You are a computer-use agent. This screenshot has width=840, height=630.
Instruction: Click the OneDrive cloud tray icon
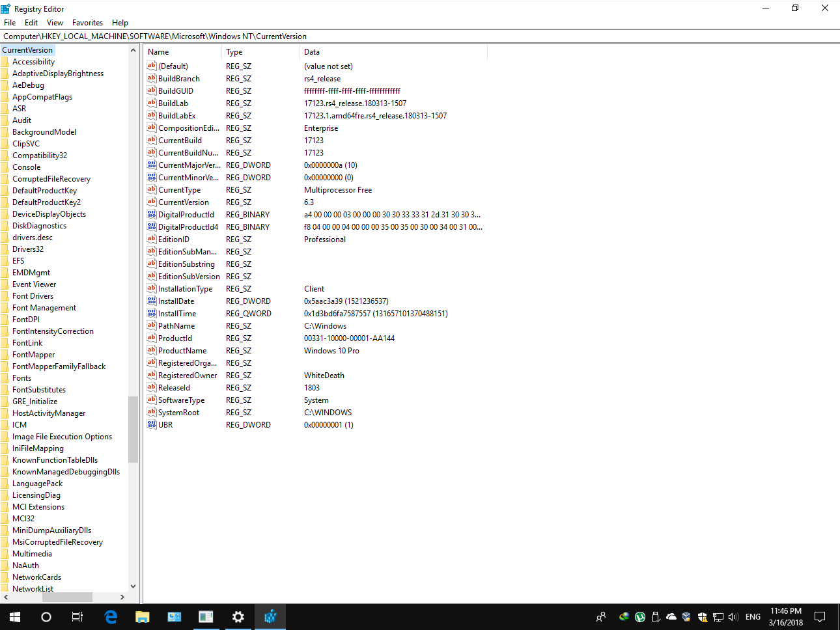click(671, 616)
